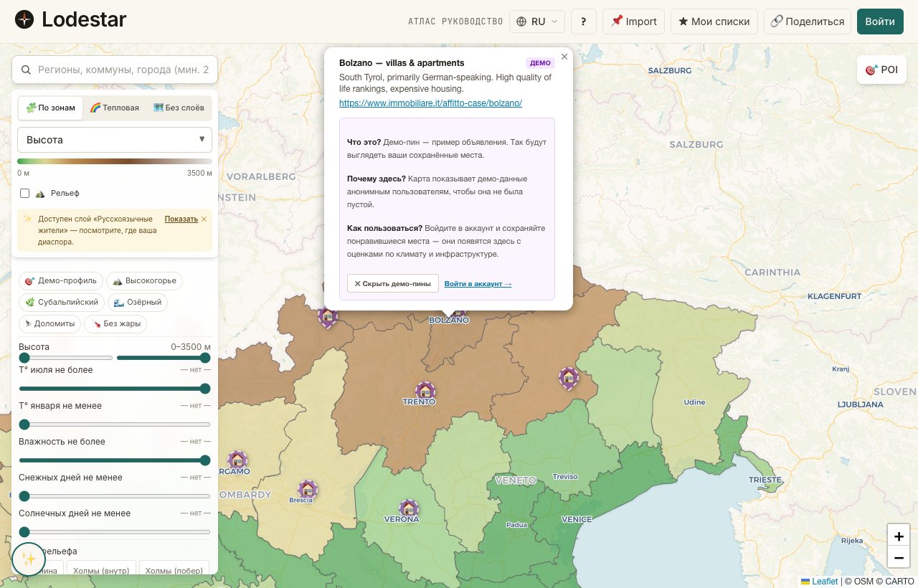
Task: Click the Udine city label
Action: point(694,402)
